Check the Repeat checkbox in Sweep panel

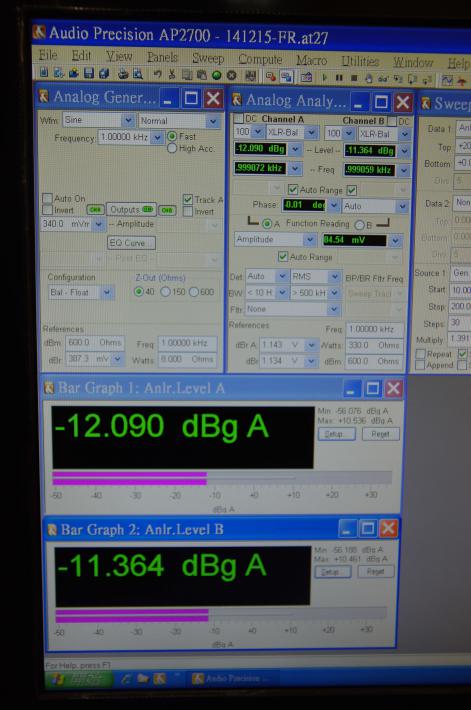coord(420,354)
